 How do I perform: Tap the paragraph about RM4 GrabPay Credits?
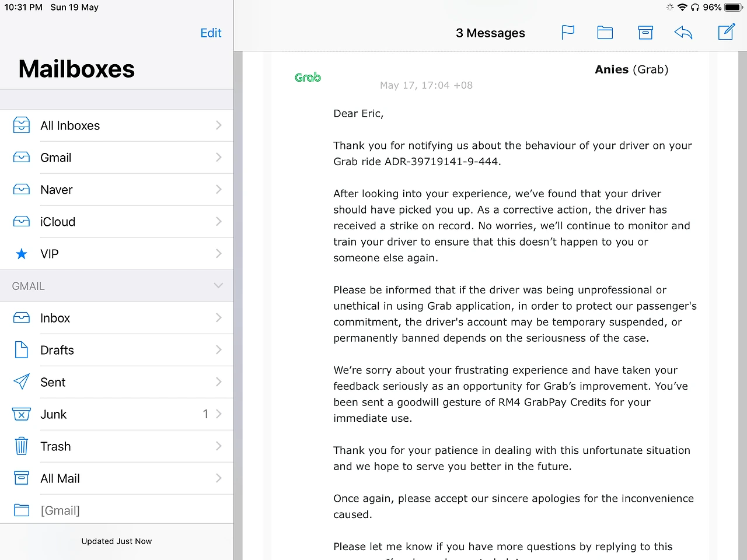click(511, 394)
